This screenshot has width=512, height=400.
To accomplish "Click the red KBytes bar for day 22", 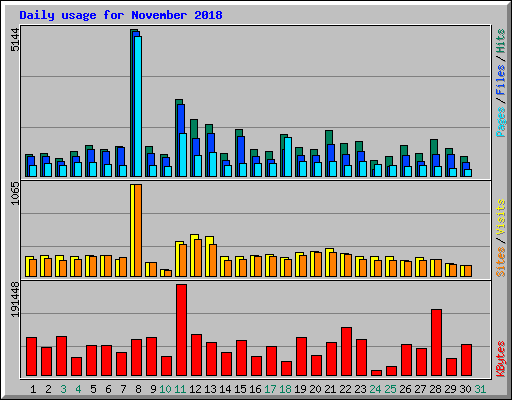I will pos(347,352).
